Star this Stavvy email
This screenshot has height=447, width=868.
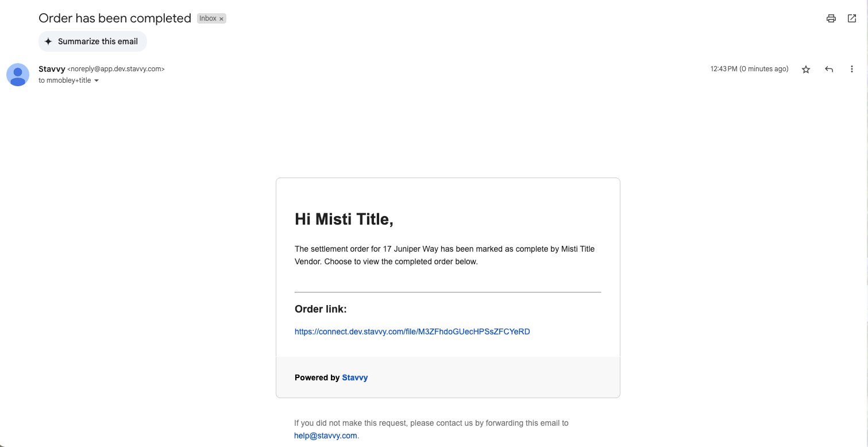[x=806, y=69]
